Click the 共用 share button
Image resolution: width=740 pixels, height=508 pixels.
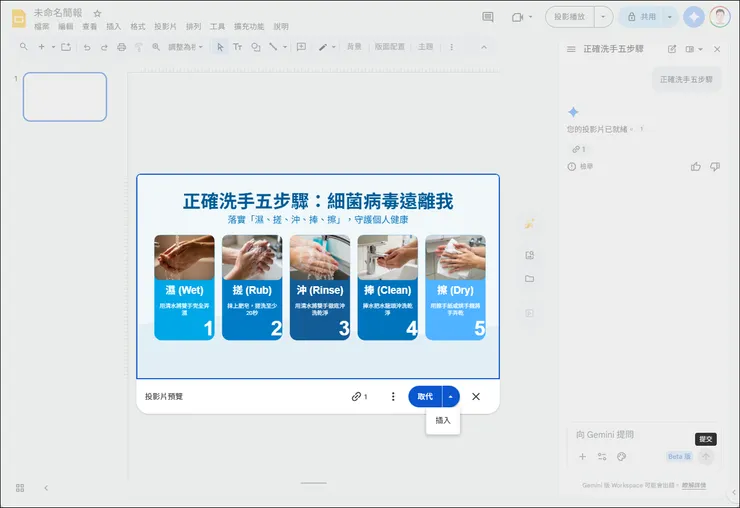coord(641,17)
